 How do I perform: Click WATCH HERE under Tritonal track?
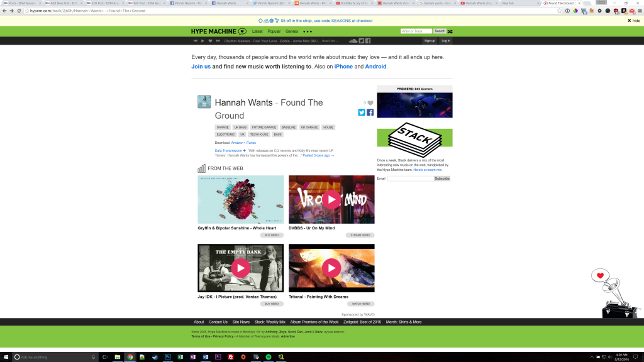coord(360,304)
